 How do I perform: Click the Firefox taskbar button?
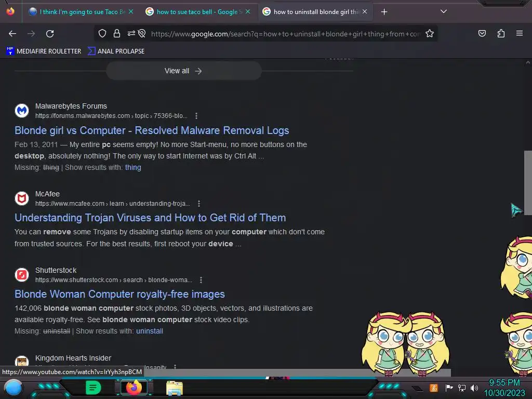[x=134, y=388]
